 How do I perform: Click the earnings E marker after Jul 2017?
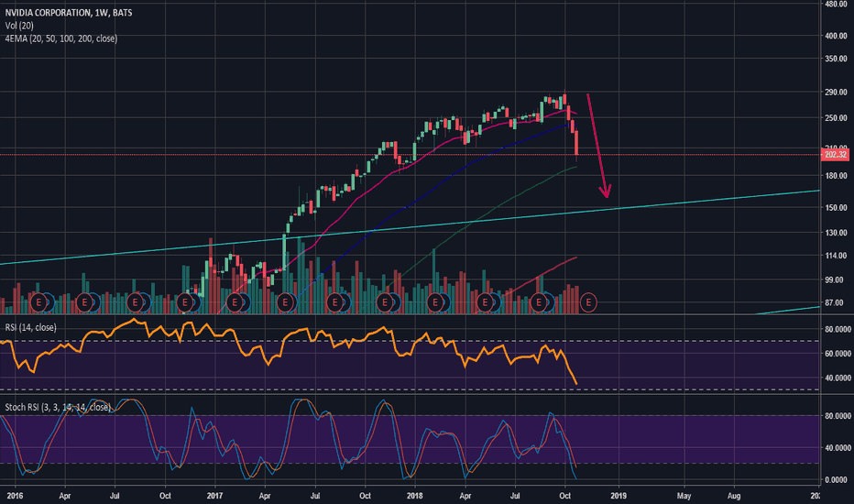pos(334,301)
